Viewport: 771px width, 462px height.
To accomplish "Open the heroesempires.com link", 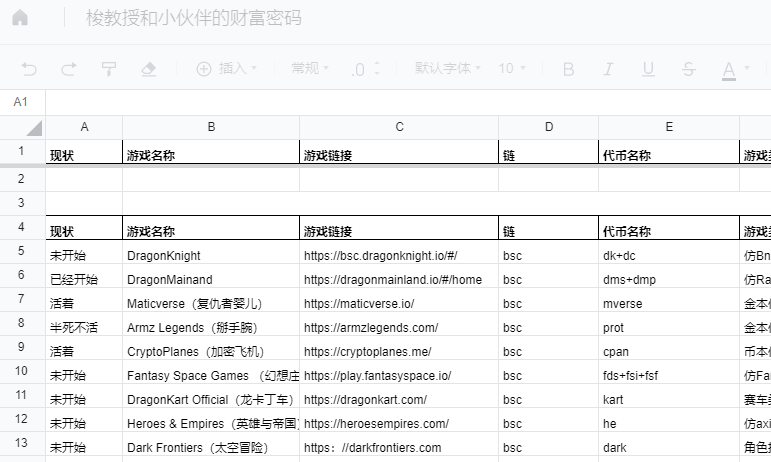I will point(376,424).
